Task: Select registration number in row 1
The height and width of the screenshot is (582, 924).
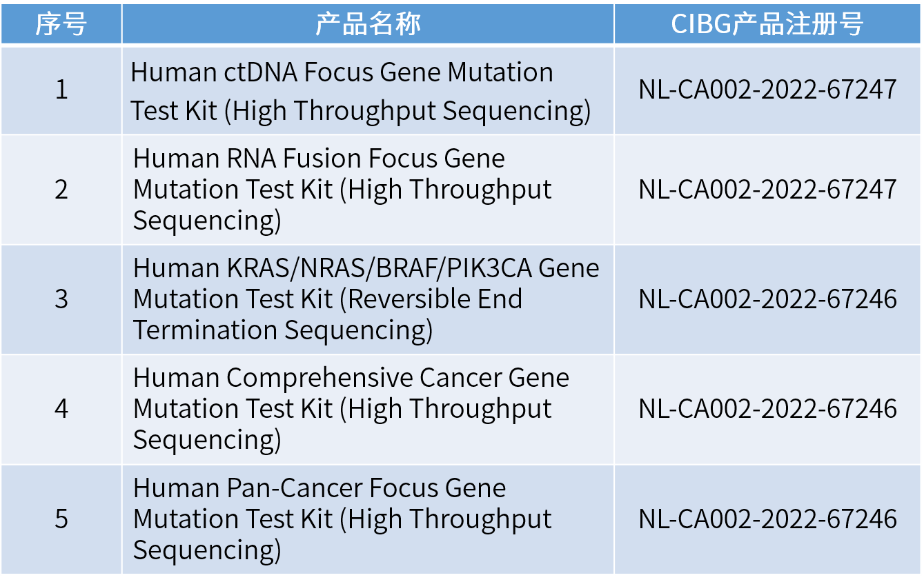Action: (x=767, y=90)
